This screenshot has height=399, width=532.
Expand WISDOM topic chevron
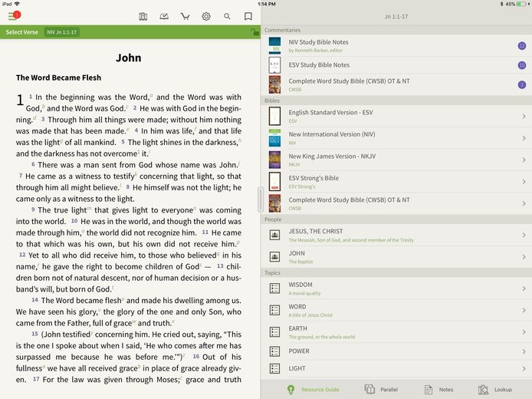pos(524,289)
